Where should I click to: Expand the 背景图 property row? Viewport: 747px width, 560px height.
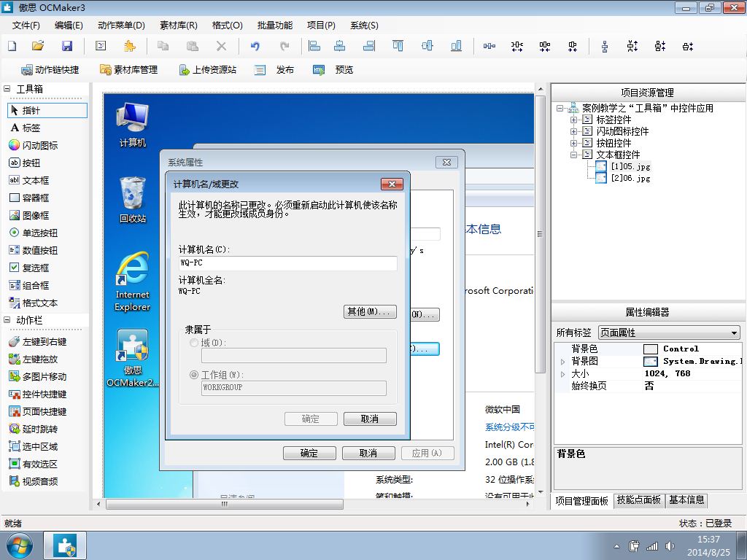coord(562,362)
